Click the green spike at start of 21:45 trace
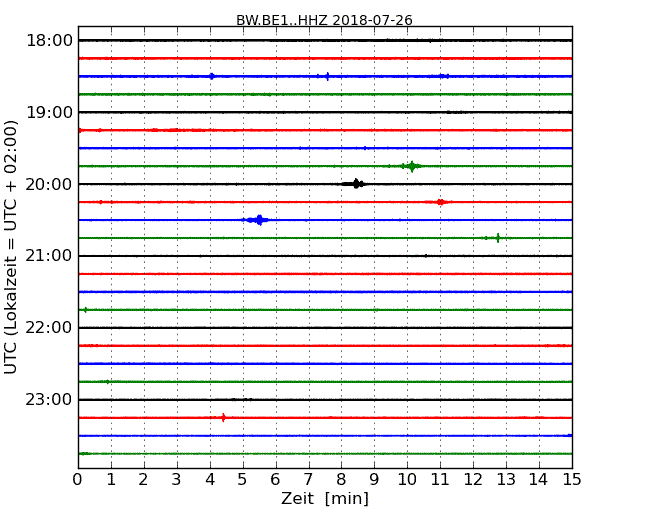The image size is (650, 520). coord(85,310)
